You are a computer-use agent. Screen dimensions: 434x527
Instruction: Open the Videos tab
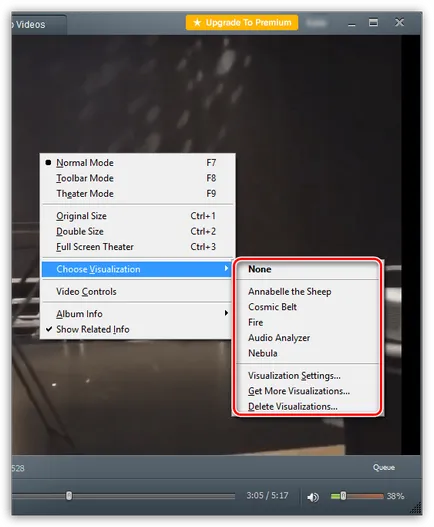pyautogui.click(x=38, y=25)
